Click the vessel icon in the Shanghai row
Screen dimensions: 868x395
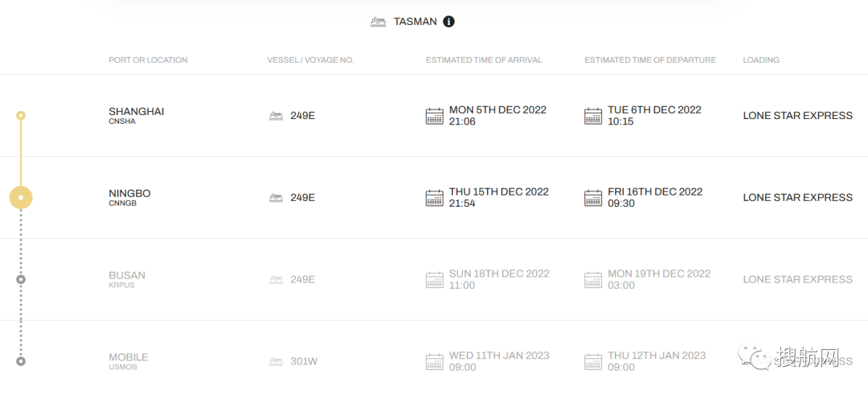(x=276, y=116)
